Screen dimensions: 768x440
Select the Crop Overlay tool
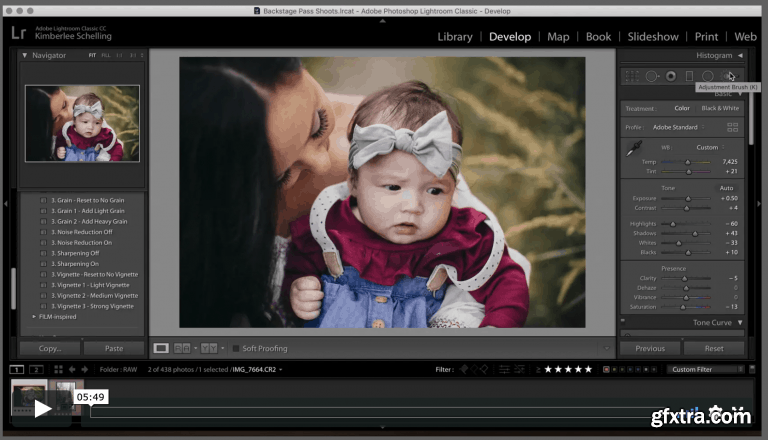(x=631, y=76)
